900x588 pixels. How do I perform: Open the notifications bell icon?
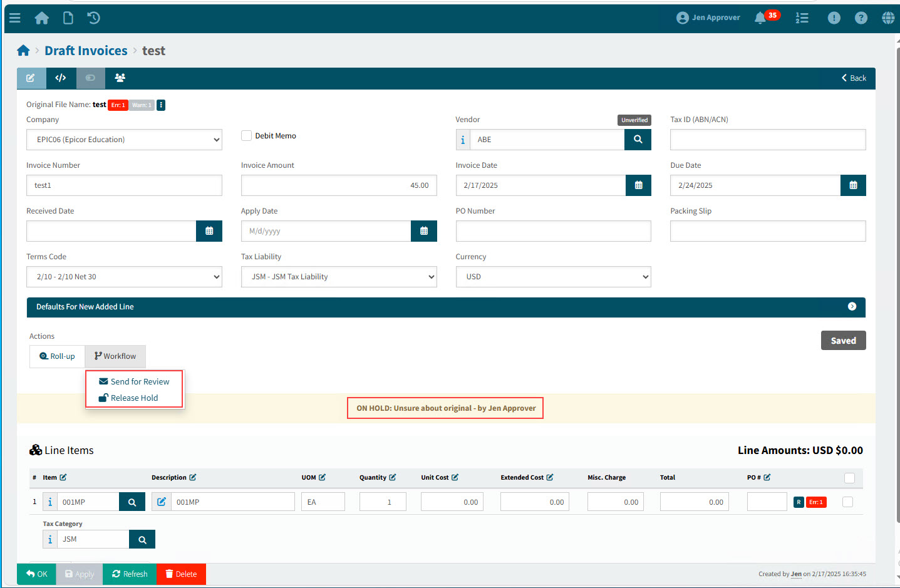click(x=760, y=18)
